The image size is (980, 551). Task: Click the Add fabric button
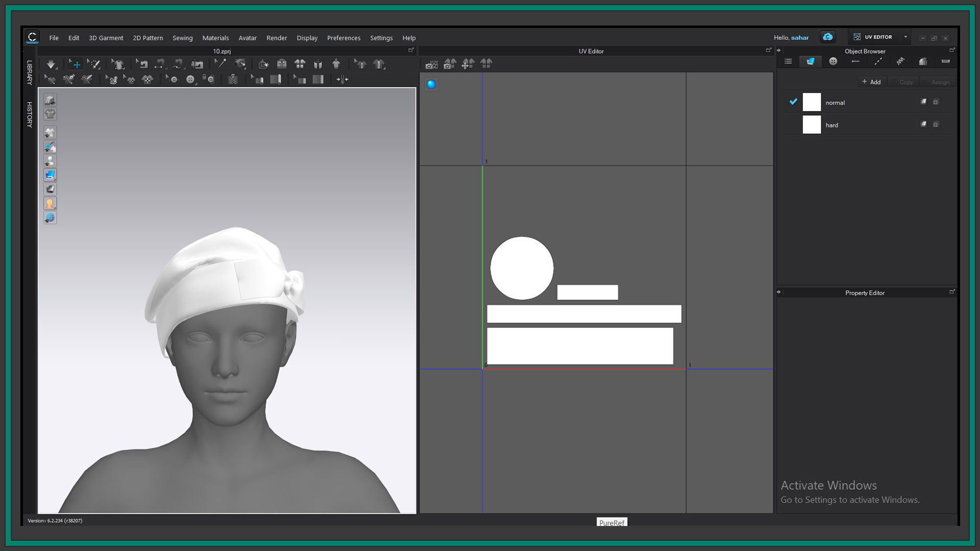coord(871,82)
